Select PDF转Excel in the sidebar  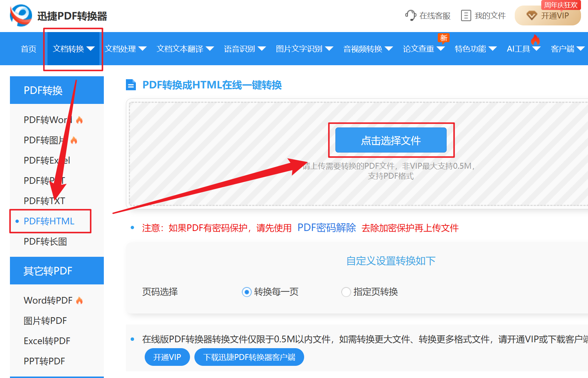[x=47, y=161]
